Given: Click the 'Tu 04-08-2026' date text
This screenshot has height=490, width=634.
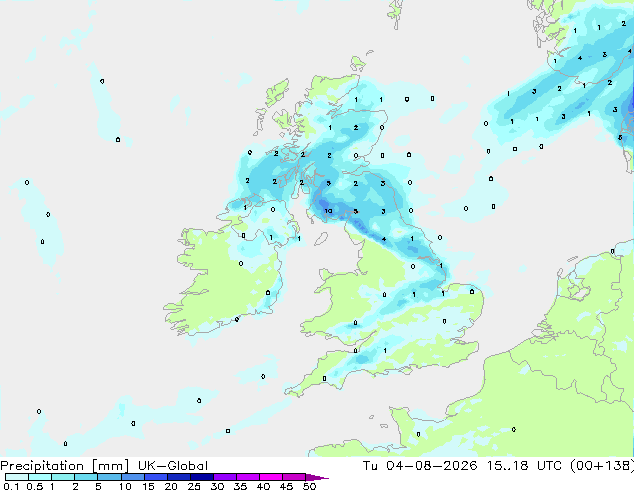Looking at the screenshot, I should click(420, 466).
